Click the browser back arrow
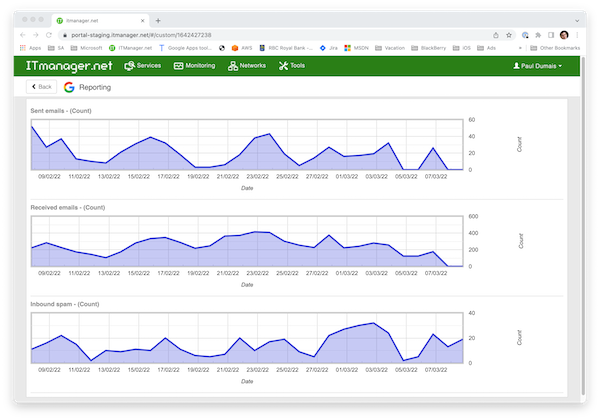Image resolution: width=600 pixels, height=420 pixels. coord(23,35)
